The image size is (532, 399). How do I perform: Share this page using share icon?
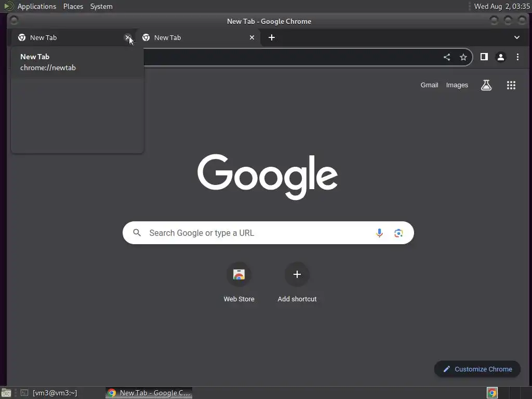pyautogui.click(x=447, y=57)
